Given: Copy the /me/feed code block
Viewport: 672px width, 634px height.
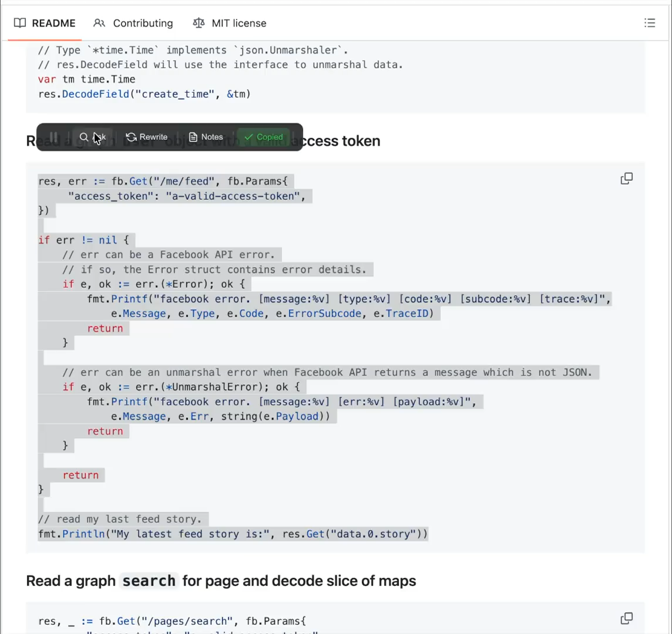Looking at the screenshot, I should point(626,178).
